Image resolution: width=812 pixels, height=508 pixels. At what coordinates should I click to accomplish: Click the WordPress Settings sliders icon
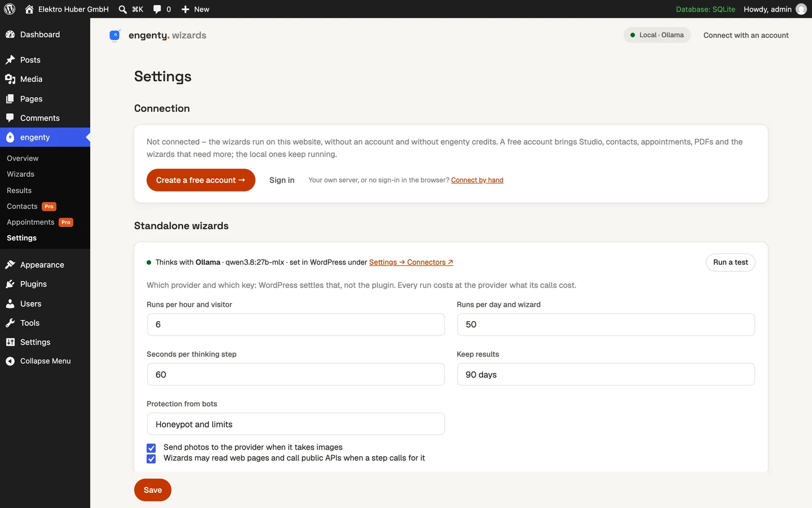click(x=10, y=342)
